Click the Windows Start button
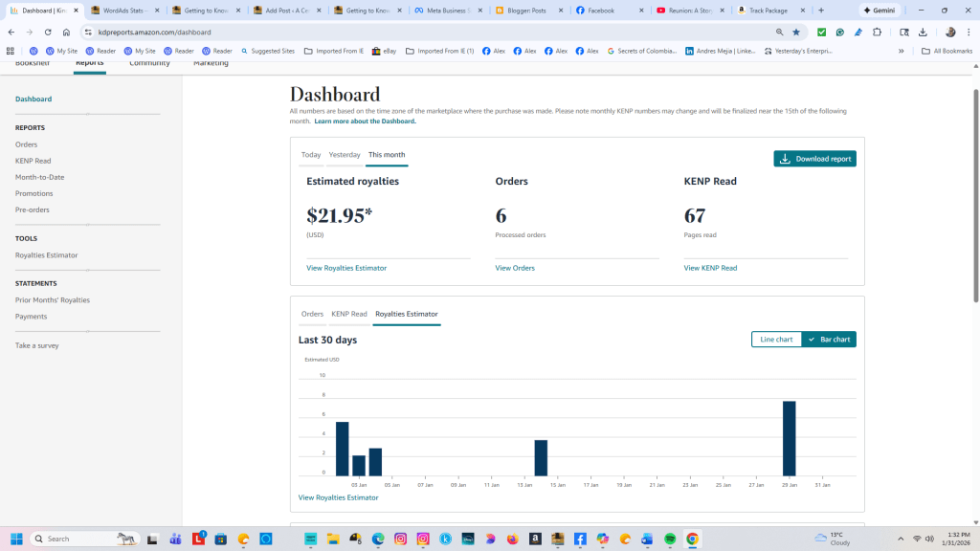 tap(16, 539)
